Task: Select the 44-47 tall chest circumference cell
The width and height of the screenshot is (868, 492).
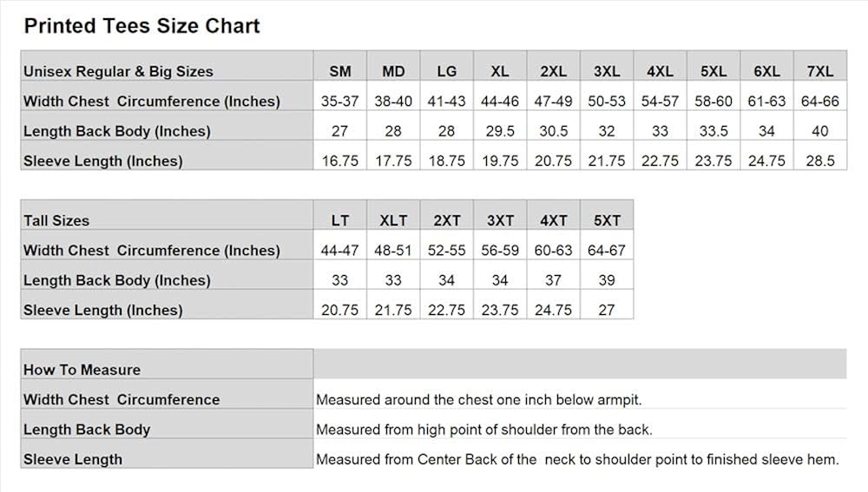Action: (x=340, y=251)
